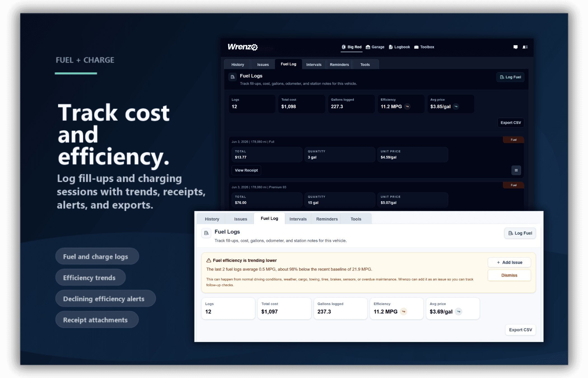The height and width of the screenshot is (378, 588).
Task: Switch to Reminders tab in dark window
Action: 339,65
